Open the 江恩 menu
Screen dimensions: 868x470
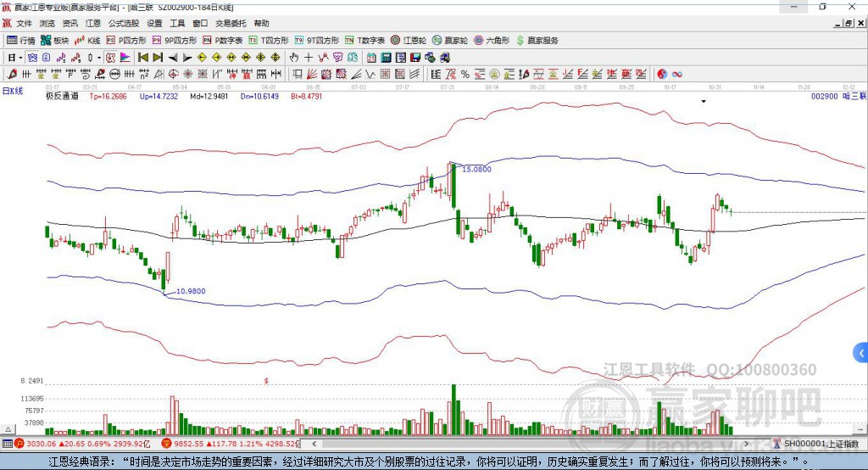click(x=93, y=23)
